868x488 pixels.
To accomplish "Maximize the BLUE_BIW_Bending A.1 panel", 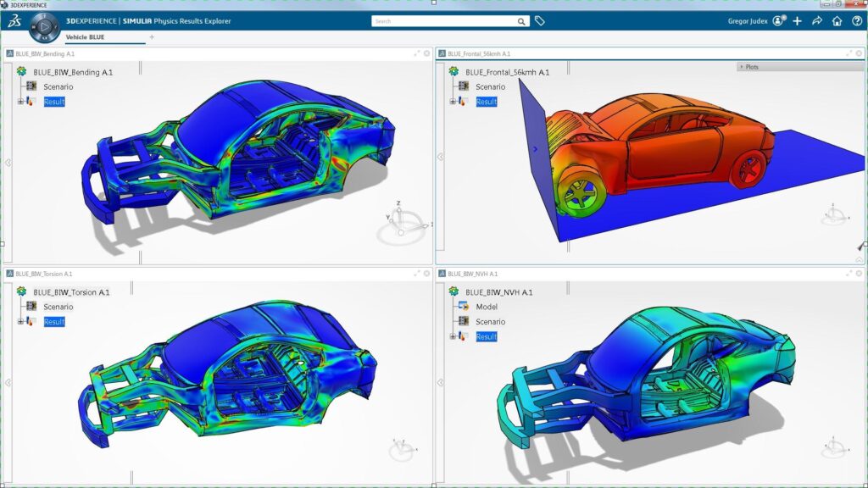I will coord(416,53).
